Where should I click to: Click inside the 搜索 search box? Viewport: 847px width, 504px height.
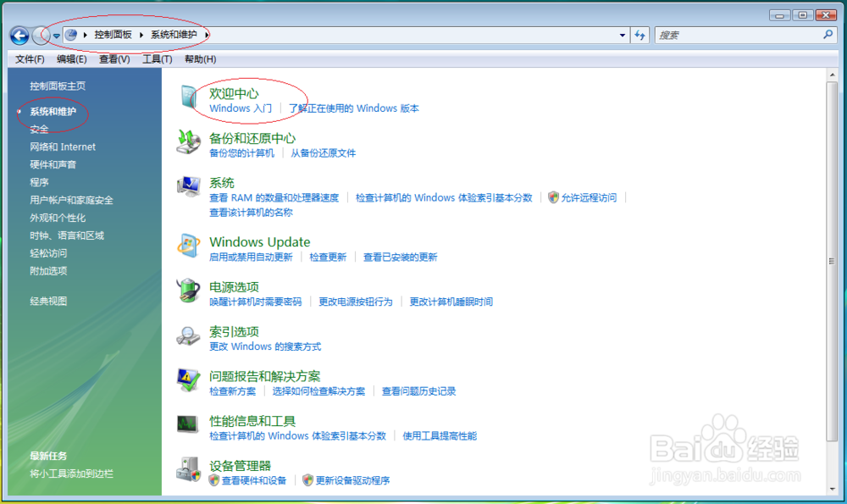click(738, 35)
